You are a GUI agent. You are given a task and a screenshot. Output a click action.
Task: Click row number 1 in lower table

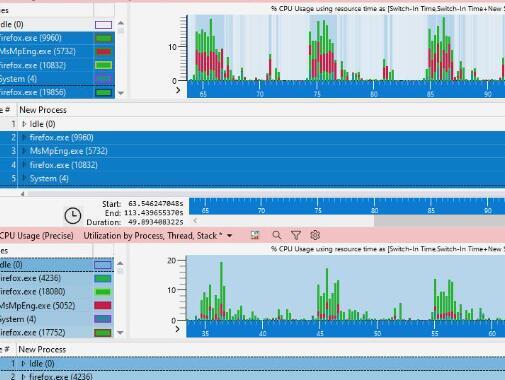coord(13,363)
